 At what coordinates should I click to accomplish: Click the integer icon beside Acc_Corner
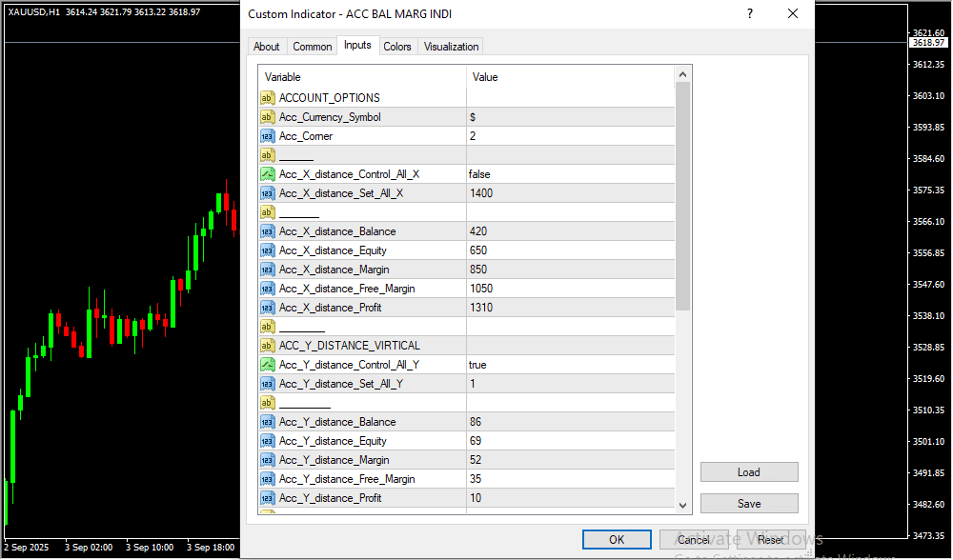pyautogui.click(x=268, y=136)
